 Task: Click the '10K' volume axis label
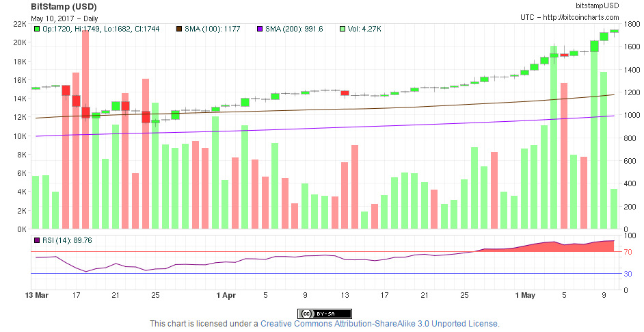(20, 136)
